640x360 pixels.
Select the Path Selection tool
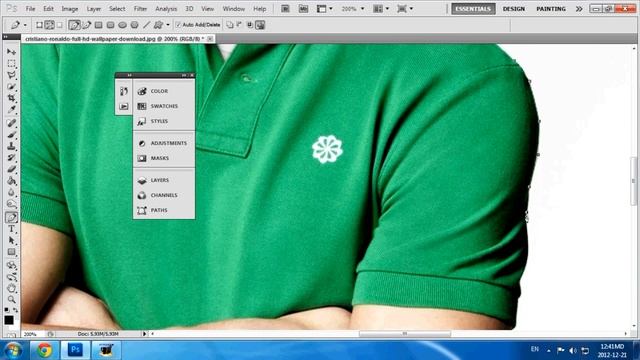(x=11, y=240)
